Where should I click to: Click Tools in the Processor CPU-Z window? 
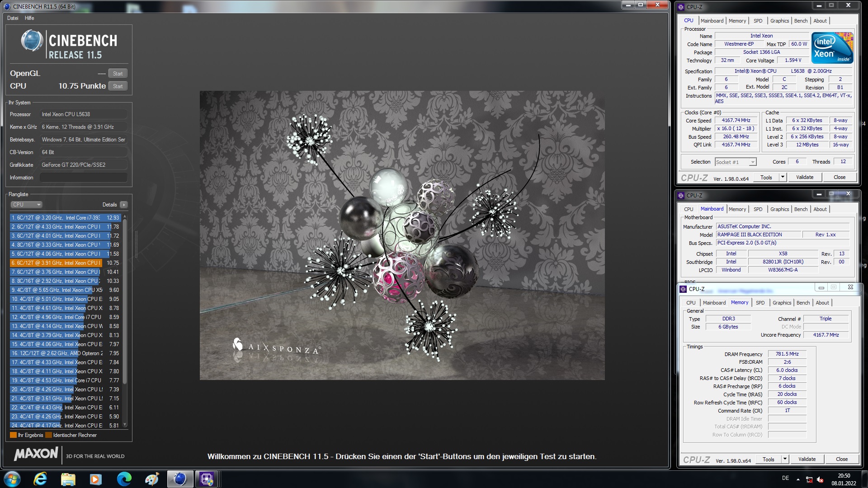point(766,178)
